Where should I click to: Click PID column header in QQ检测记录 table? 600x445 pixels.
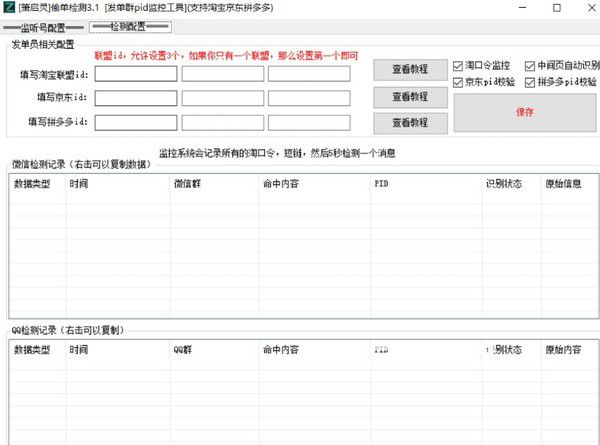pyautogui.click(x=426, y=350)
